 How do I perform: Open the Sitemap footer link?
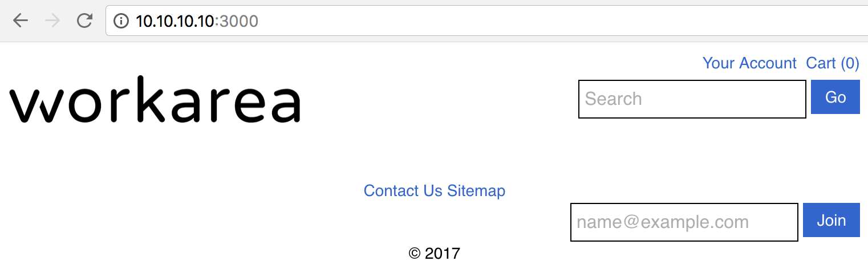476,190
